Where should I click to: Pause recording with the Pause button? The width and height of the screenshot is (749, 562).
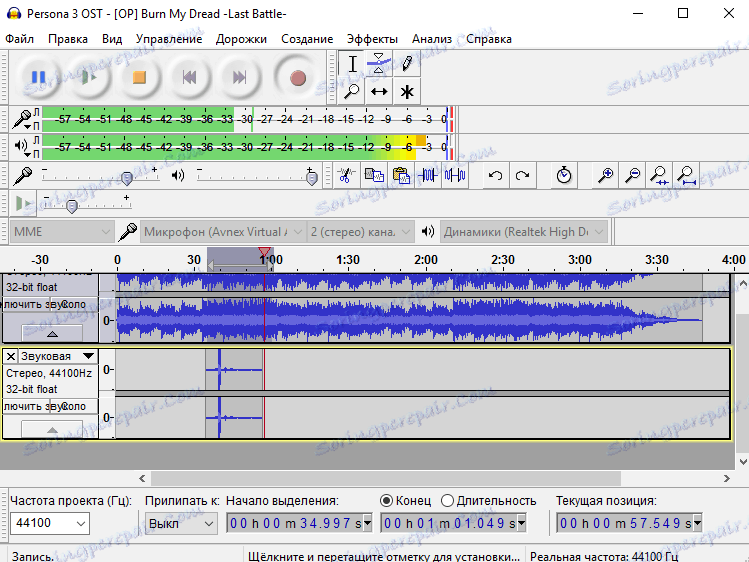point(38,77)
